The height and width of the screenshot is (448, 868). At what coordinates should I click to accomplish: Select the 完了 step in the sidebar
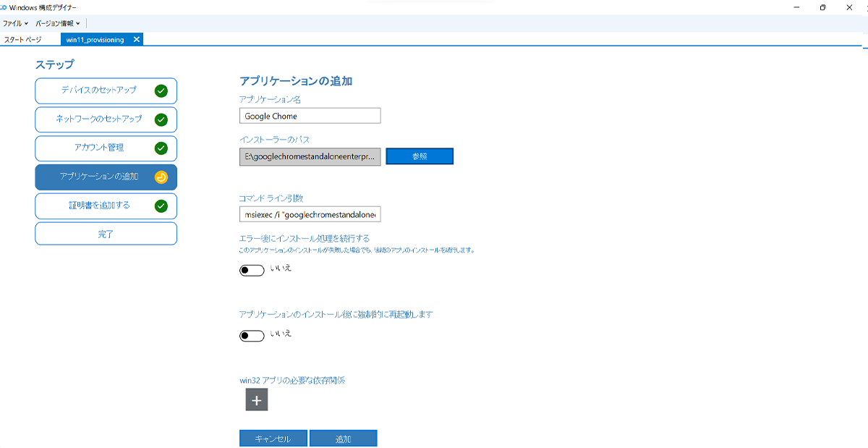[106, 233]
